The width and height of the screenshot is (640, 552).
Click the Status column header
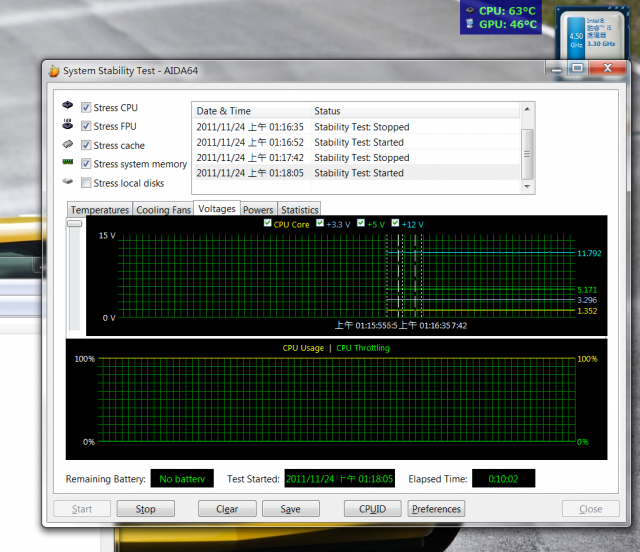pyautogui.click(x=415, y=111)
